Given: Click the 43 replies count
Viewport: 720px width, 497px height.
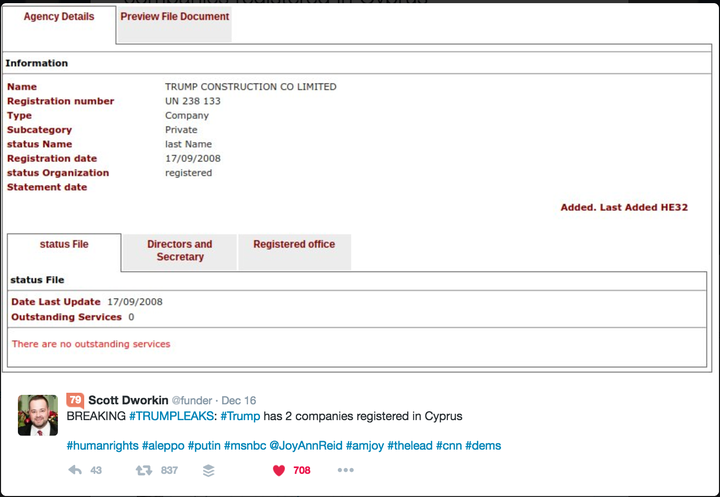Looking at the screenshot, I should click(x=96, y=470).
